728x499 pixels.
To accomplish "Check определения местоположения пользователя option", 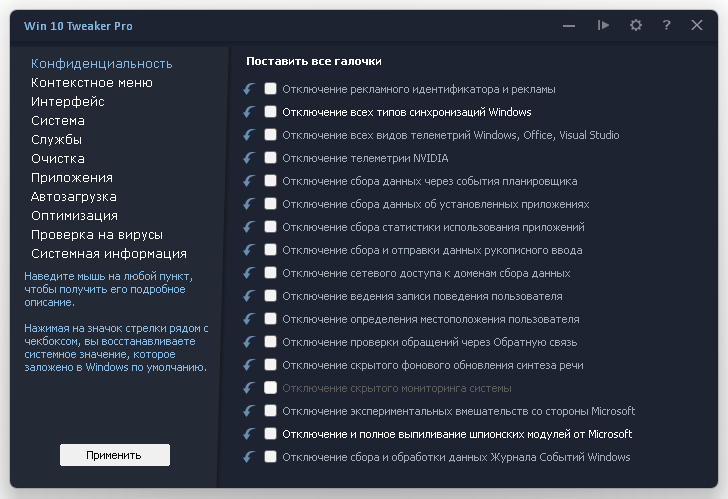I will point(270,318).
